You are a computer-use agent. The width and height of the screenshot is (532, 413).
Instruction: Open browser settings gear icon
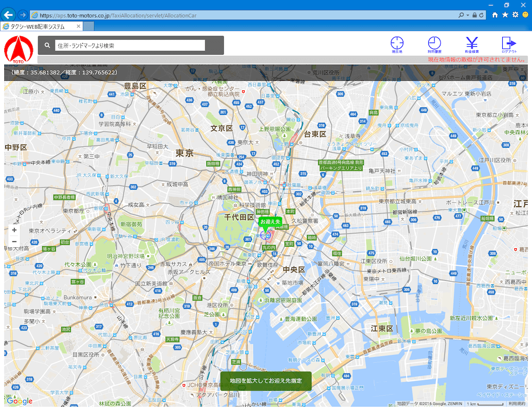click(x=515, y=15)
